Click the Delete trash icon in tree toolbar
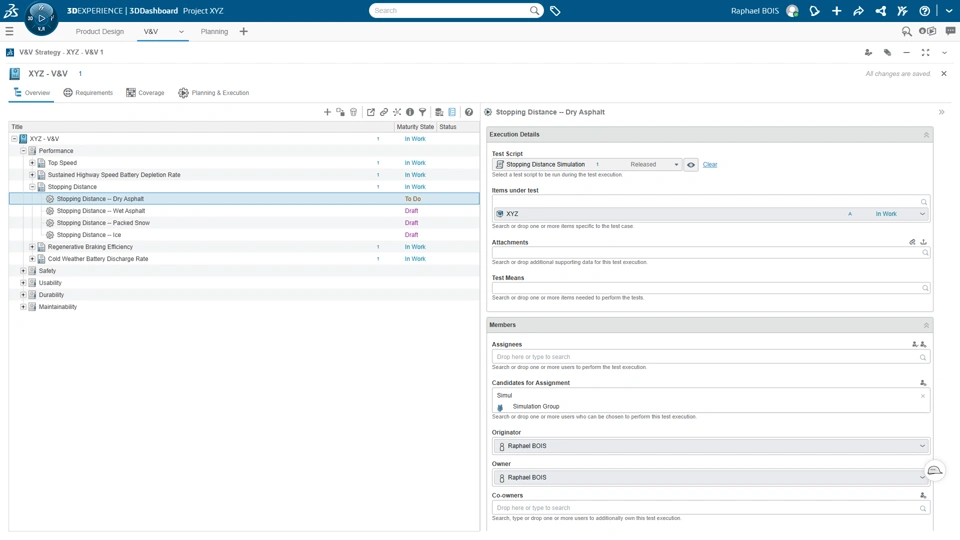The image size is (960, 540). pyautogui.click(x=353, y=112)
